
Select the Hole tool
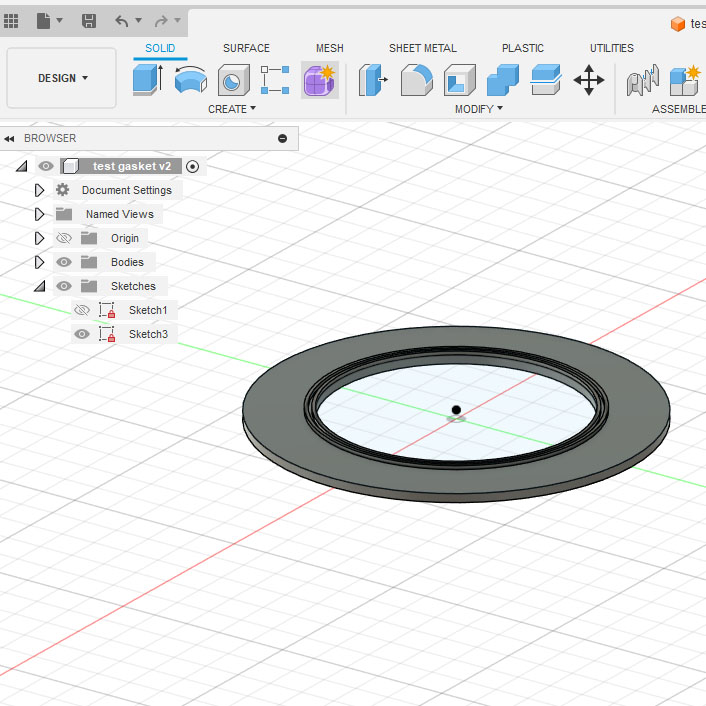point(233,80)
